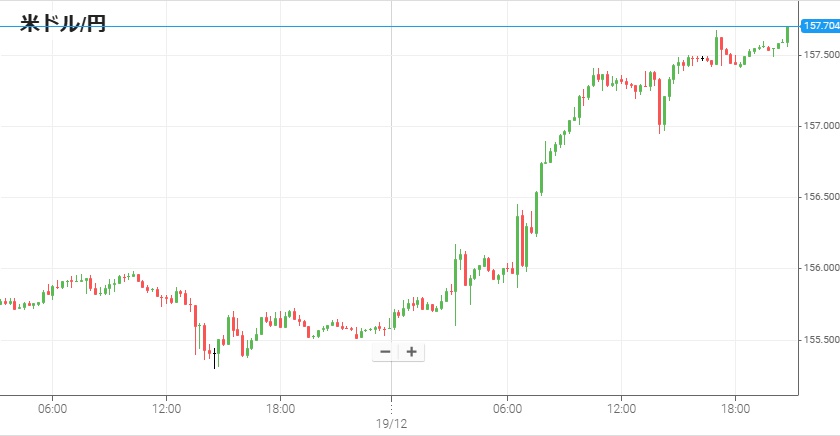This screenshot has width=840, height=436.
Task: Click the 12:00 time label after 19/12
Action: click(x=622, y=408)
